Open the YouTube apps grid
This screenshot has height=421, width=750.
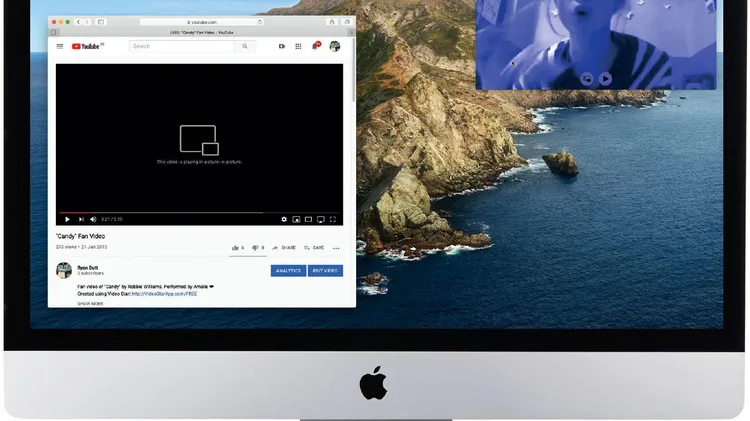pyautogui.click(x=298, y=46)
